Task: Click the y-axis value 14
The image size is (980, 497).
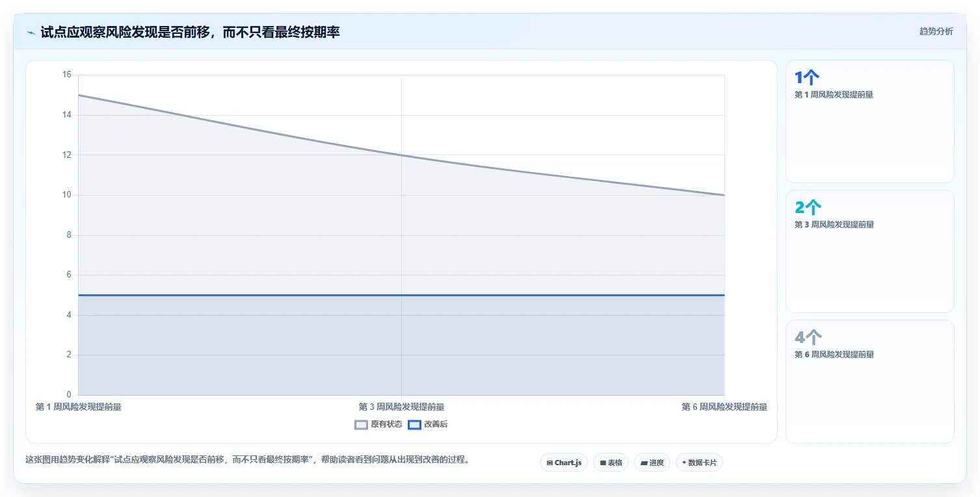Action: tap(67, 115)
